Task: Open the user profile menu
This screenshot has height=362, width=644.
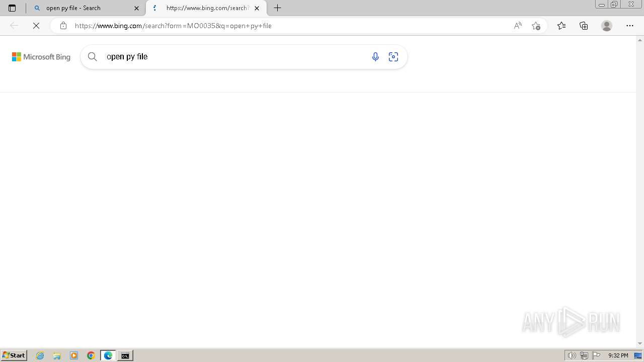Action: coord(607,26)
